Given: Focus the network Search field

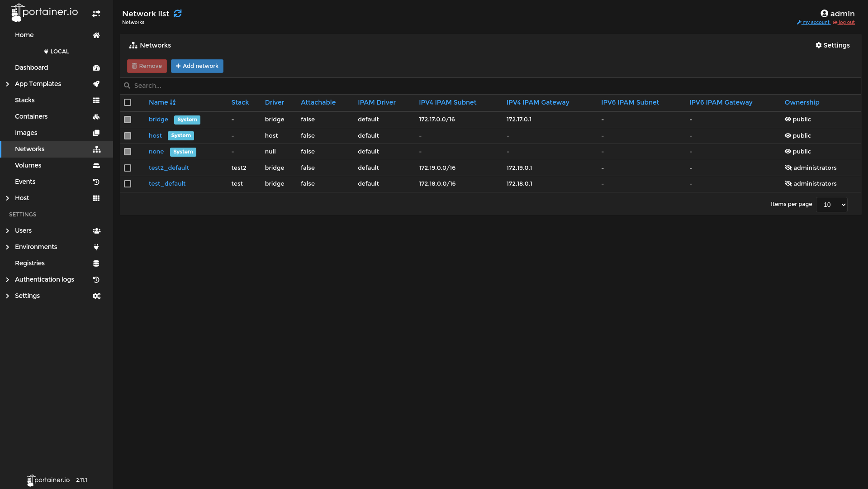Looking at the screenshot, I should click(491, 86).
